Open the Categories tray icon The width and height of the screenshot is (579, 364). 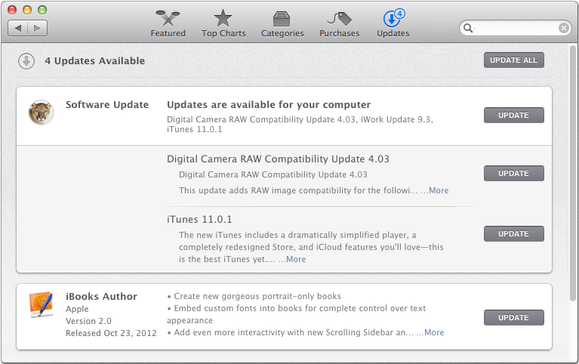coord(281,18)
